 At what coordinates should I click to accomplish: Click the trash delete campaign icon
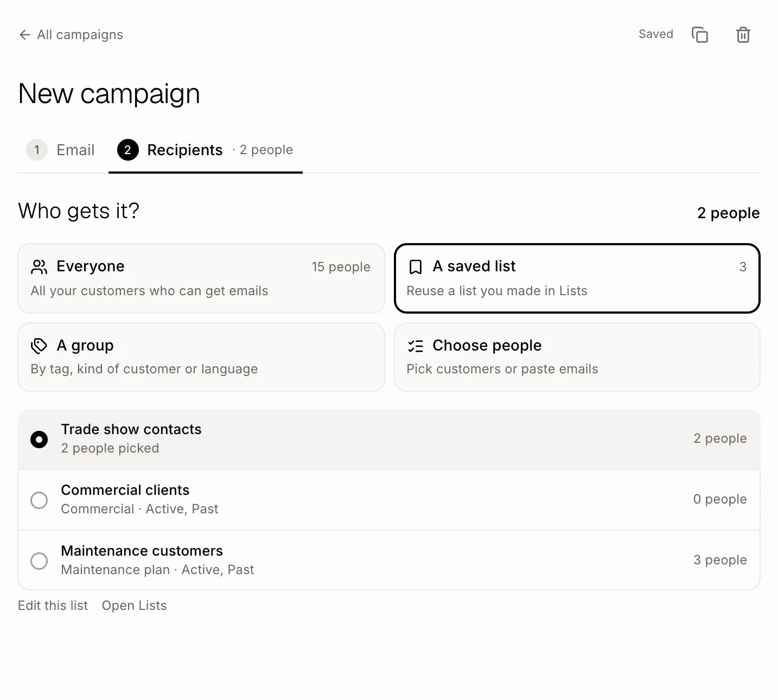743,35
